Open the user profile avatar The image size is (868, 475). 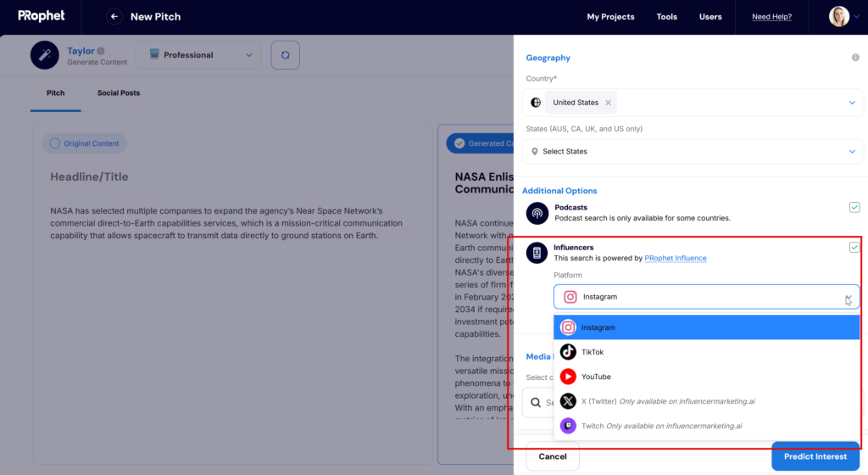(838, 17)
